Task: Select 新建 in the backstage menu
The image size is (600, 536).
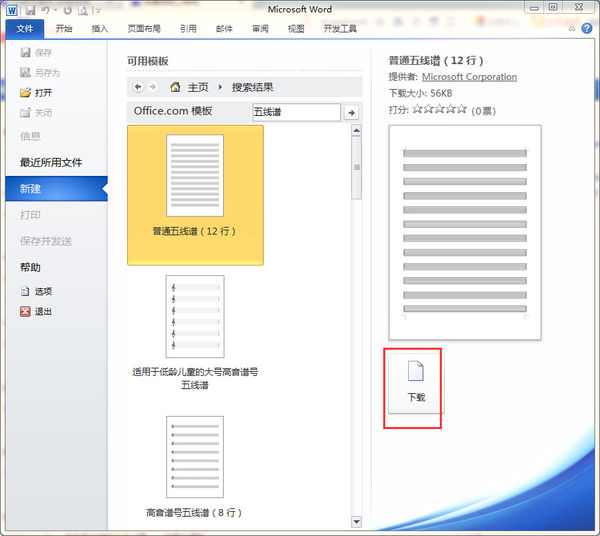Action: pos(57,189)
